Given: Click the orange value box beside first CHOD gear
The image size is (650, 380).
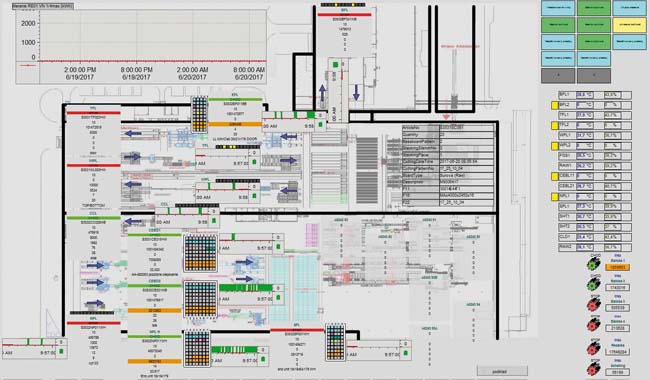Looking at the screenshot, I should click(618, 267).
